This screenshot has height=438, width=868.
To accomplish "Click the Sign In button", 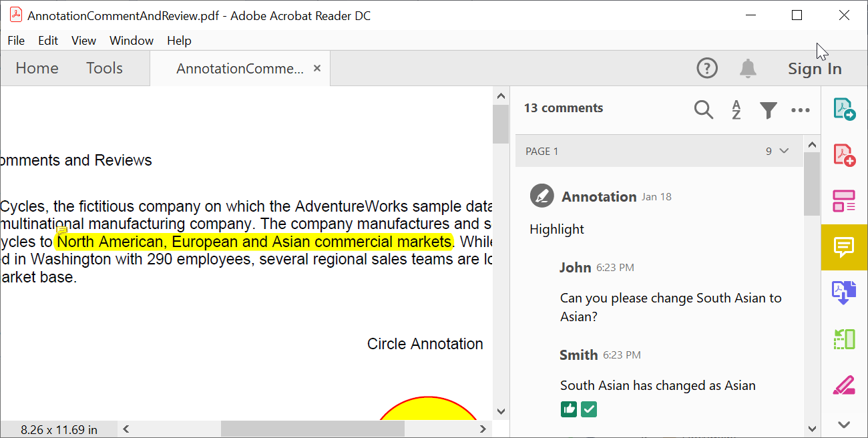I will tap(814, 69).
